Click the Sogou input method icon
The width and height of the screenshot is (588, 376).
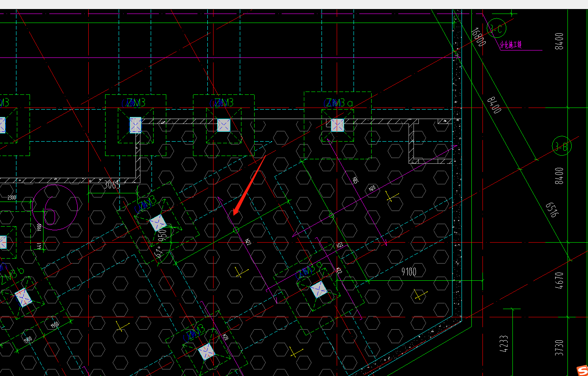582,371
